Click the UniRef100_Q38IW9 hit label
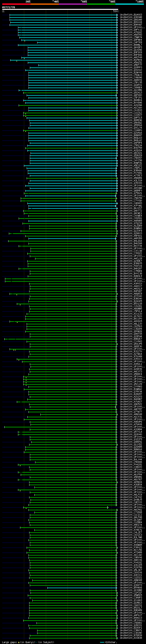Screen dimensions: 146x644 (131, 17)
